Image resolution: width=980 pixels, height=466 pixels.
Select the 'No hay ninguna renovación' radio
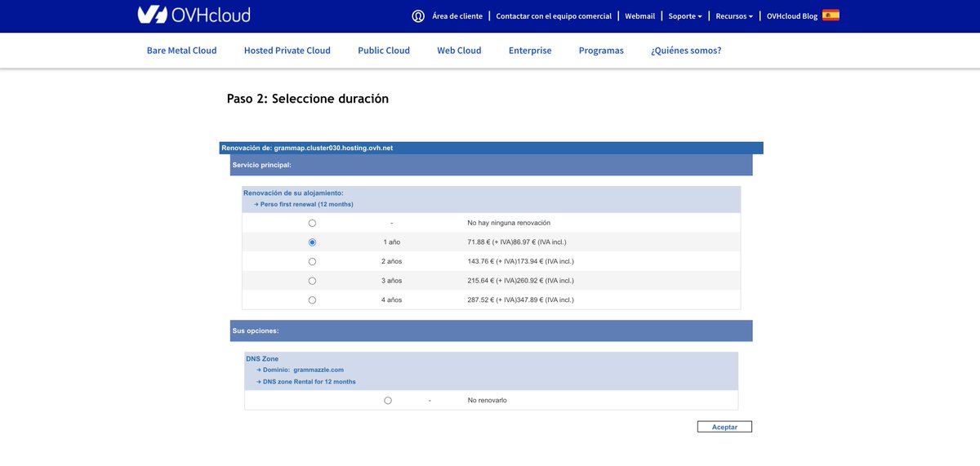pos(312,223)
